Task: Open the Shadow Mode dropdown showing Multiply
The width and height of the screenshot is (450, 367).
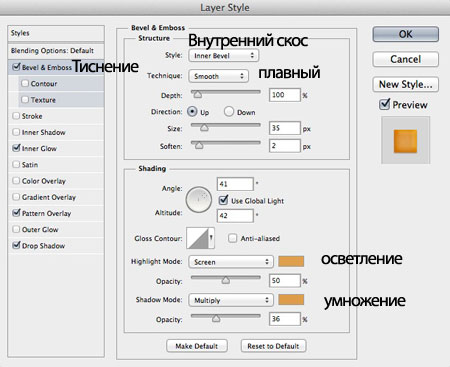Action: tap(231, 300)
